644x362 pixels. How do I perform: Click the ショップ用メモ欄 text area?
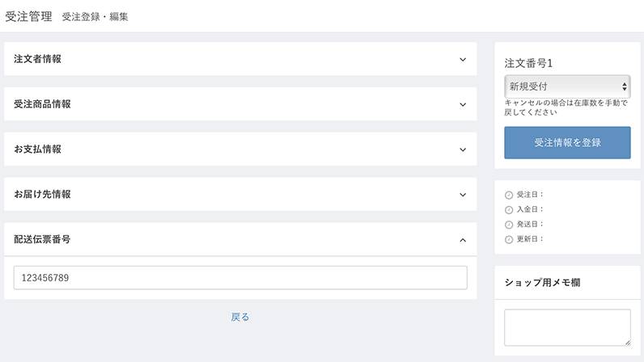(x=567, y=327)
